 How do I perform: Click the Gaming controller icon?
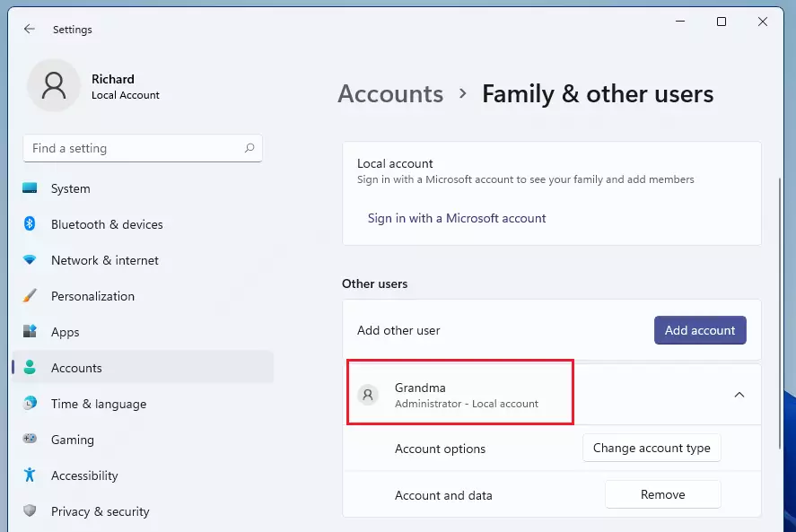30,438
